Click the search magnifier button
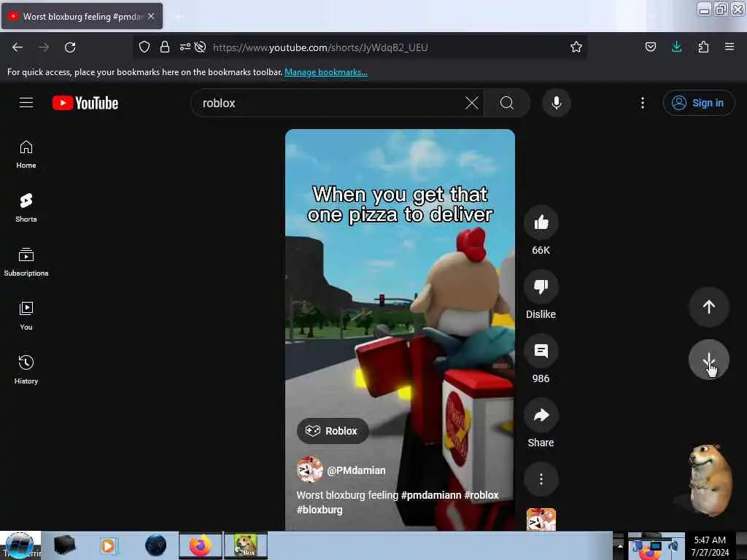Viewport: 747px width, 560px height. pos(507,103)
